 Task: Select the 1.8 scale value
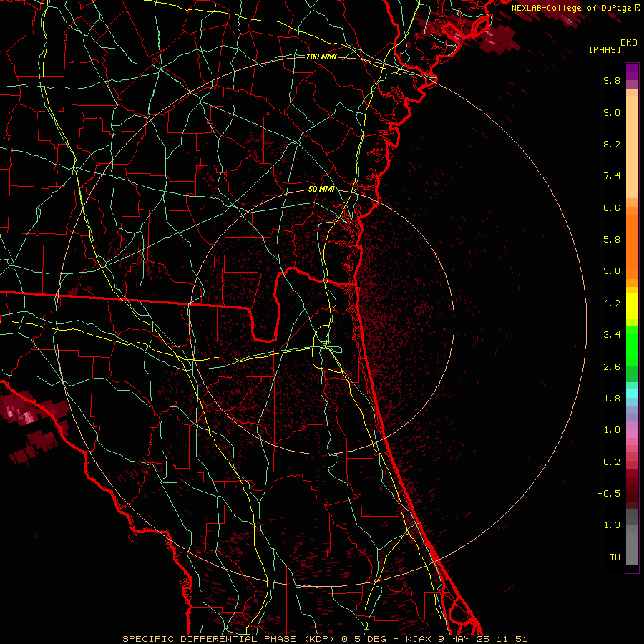click(x=612, y=399)
